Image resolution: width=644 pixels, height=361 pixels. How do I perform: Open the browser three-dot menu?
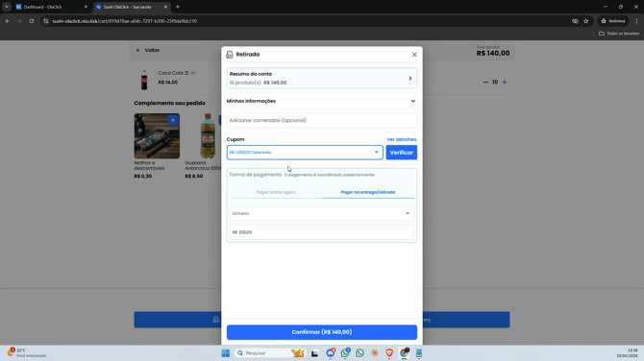(x=636, y=21)
